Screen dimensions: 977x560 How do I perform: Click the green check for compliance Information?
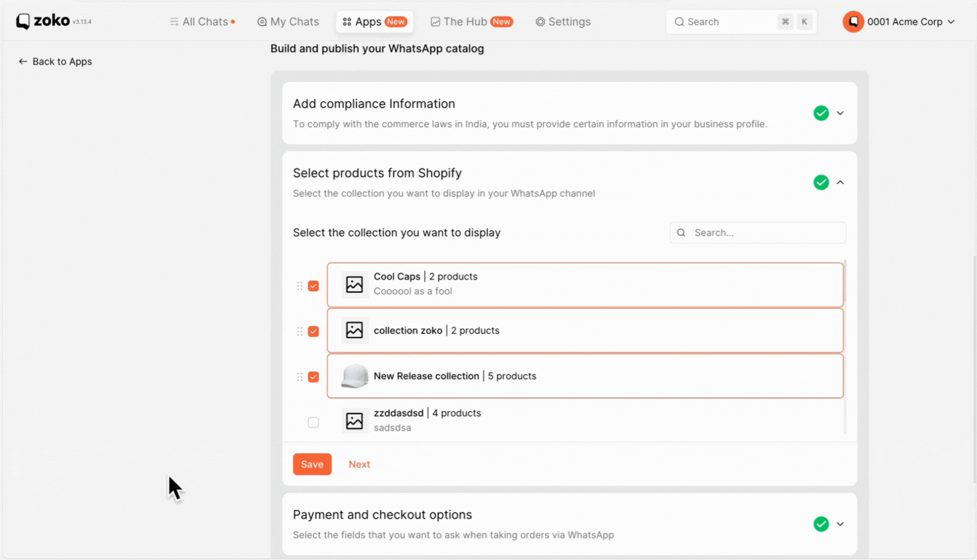click(821, 113)
